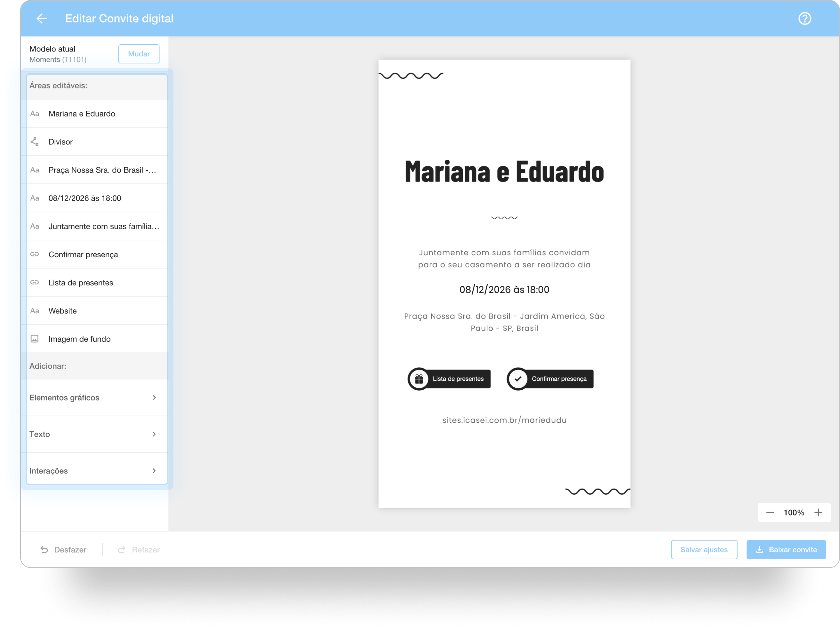Edit the date '08/12/2026 às 18:00' entry
Image resolution: width=840 pixels, height=632 pixels.
pos(84,198)
